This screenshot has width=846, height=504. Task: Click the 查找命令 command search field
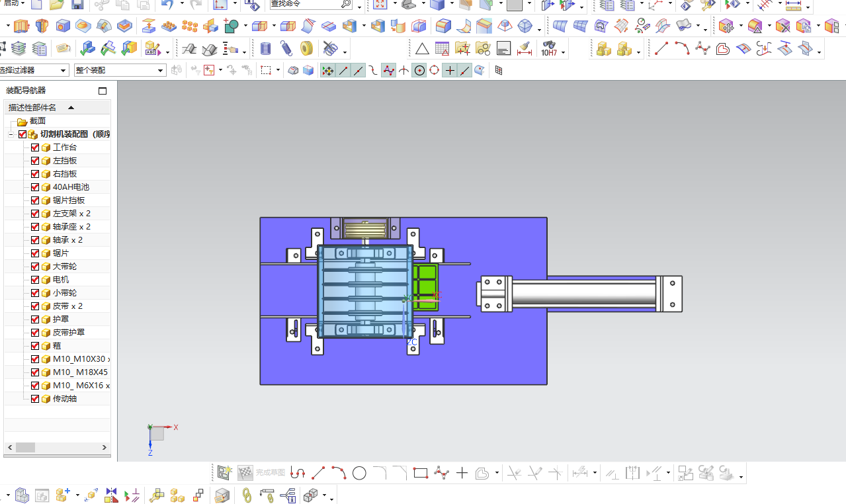click(311, 4)
